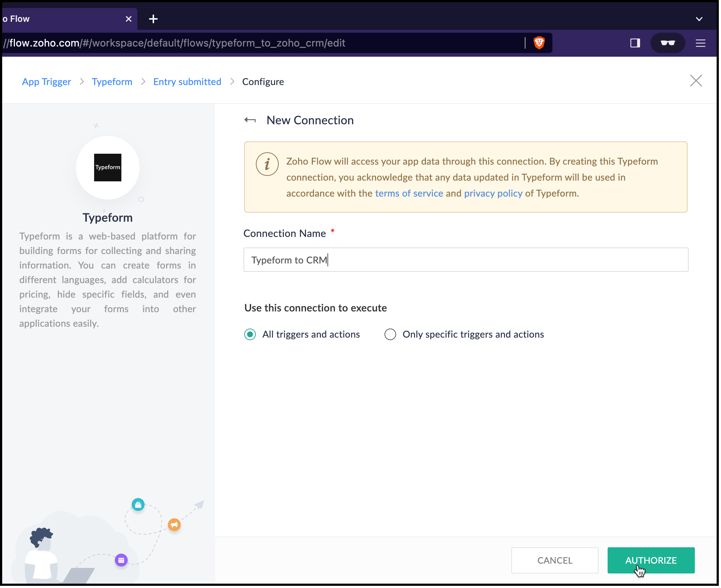
Task: Click the Brave Shields lion icon
Action: click(x=539, y=43)
